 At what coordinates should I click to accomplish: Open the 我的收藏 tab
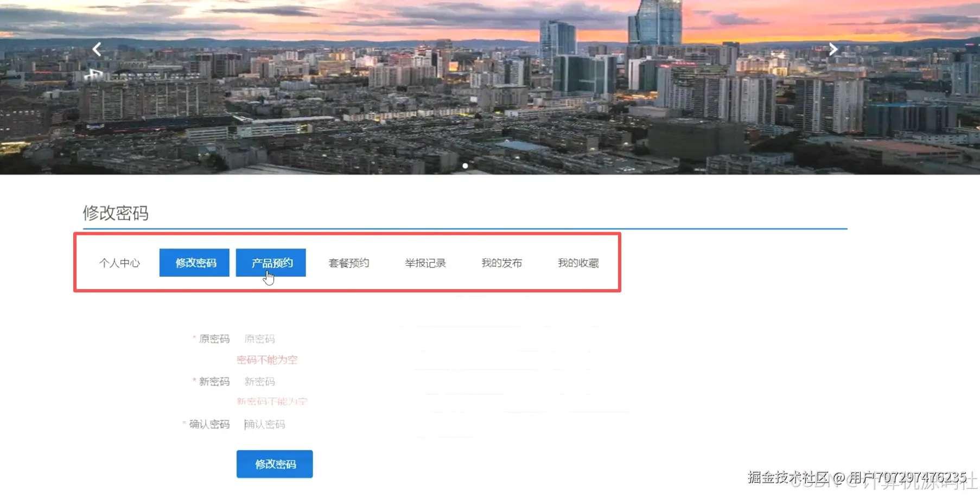[x=578, y=263]
